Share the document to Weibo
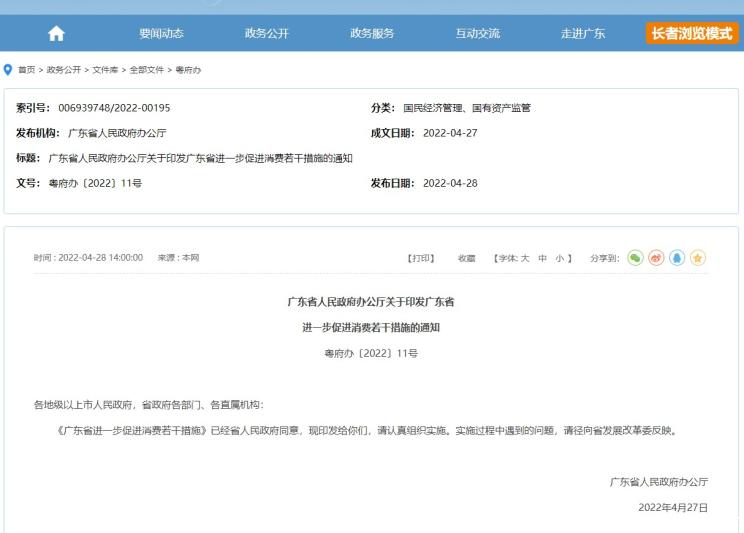 tap(655, 258)
